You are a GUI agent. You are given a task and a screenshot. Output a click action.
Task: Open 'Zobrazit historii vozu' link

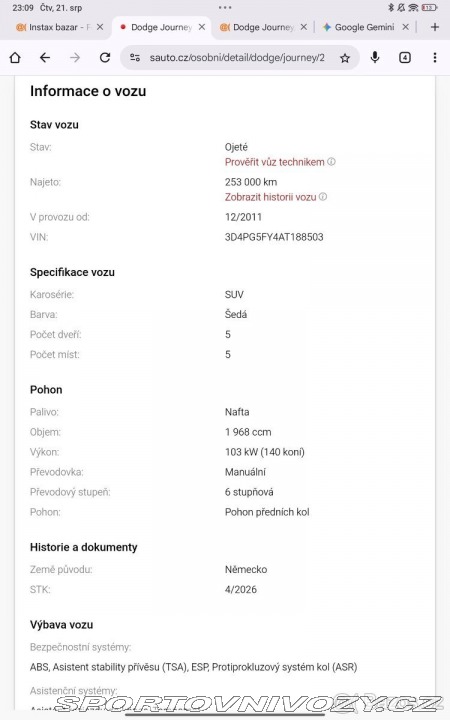pos(270,197)
